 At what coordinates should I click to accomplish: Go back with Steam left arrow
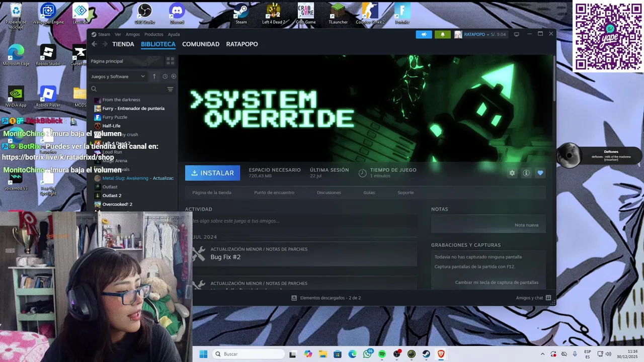[94, 44]
